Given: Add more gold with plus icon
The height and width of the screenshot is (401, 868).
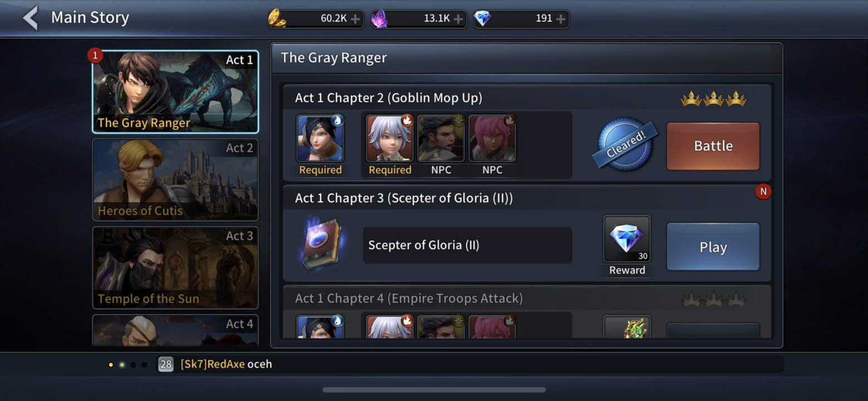Looking at the screenshot, I should click(x=355, y=19).
